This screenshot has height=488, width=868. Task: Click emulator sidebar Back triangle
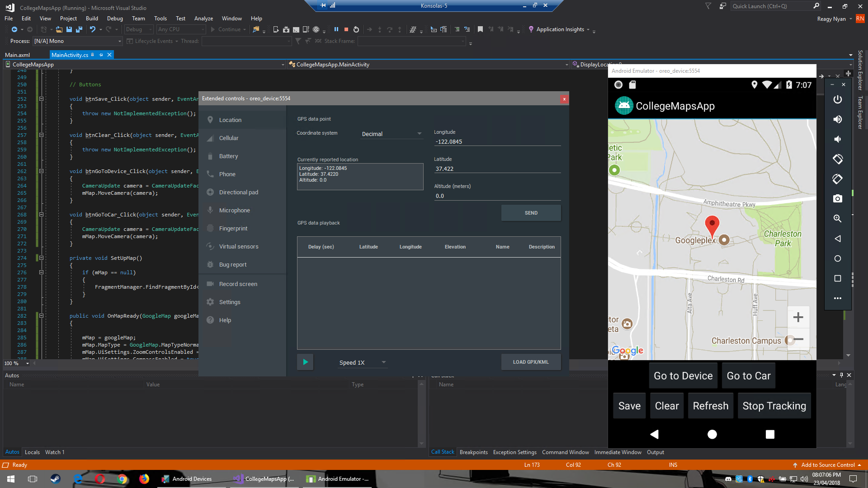pyautogui.click(x=838, y=239)
